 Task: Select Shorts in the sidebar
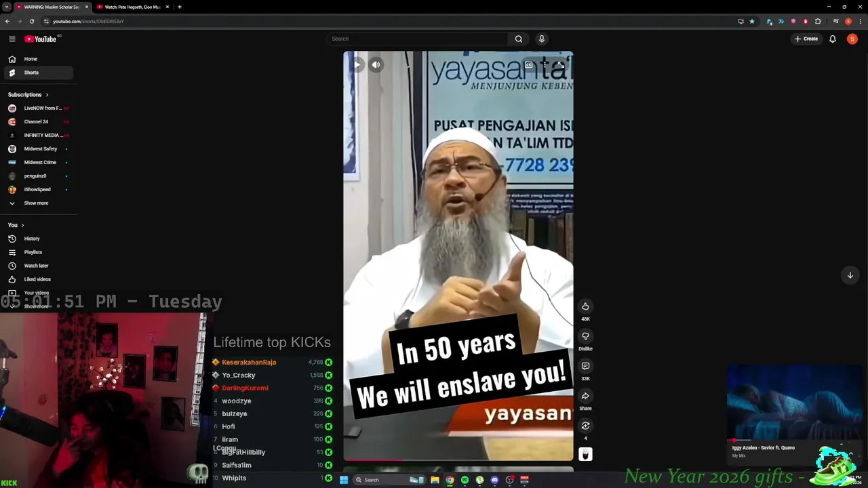pos(37,73)
